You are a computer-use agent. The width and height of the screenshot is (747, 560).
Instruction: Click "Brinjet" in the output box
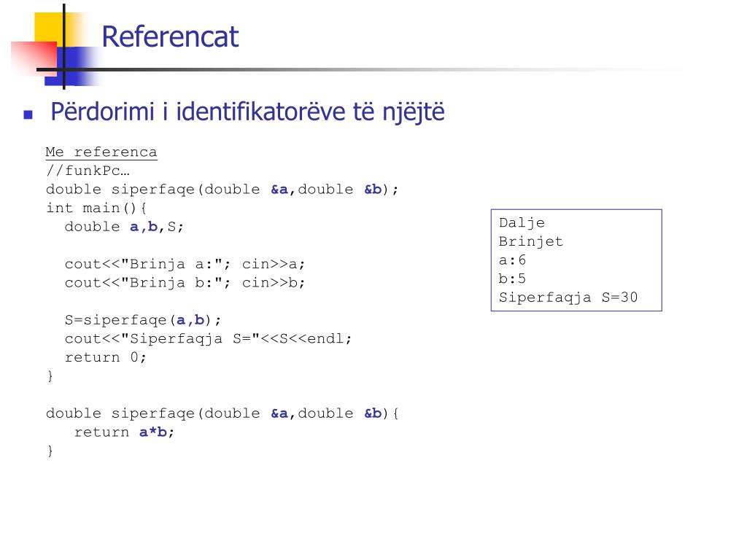point(531,241)
